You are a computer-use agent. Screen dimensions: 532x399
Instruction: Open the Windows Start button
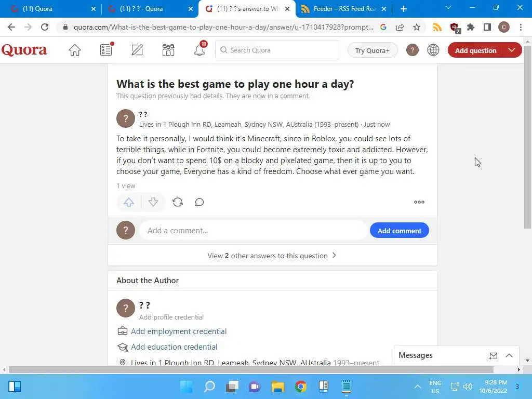tap(186, 387)
